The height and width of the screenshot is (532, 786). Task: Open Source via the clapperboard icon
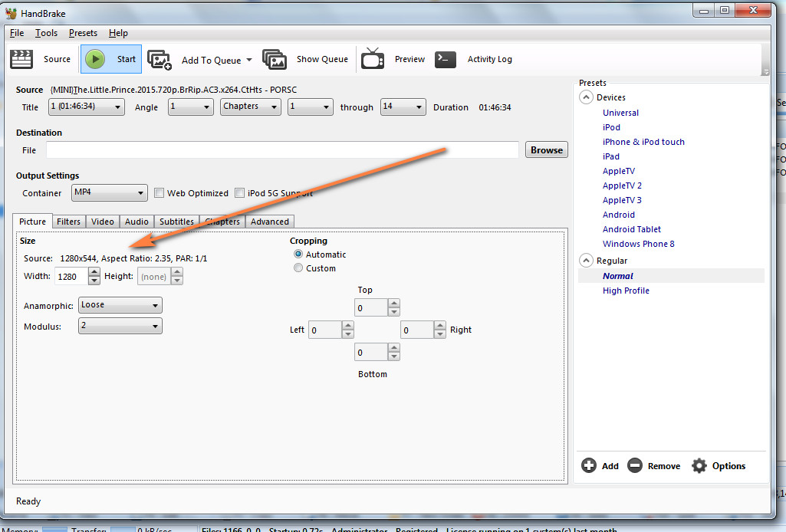tap(21, 59)
